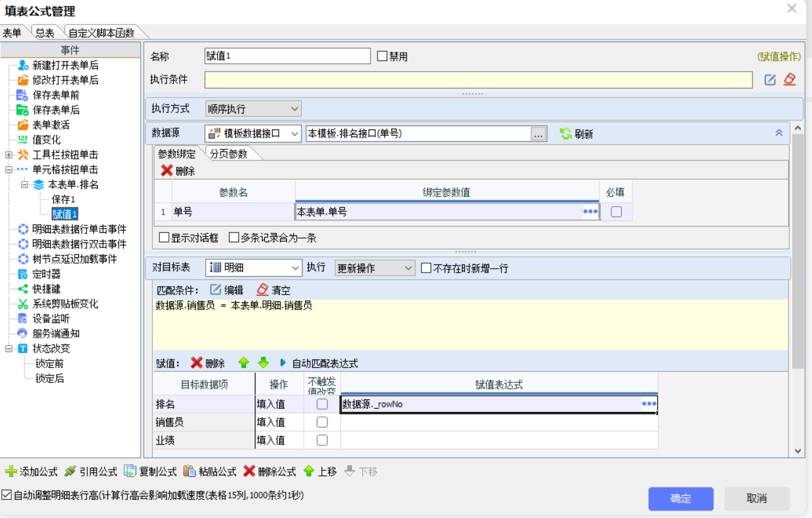Collapse the 单元格按钮单击 tree node
This screenshot has height=518, width=812.
(9, 170)
